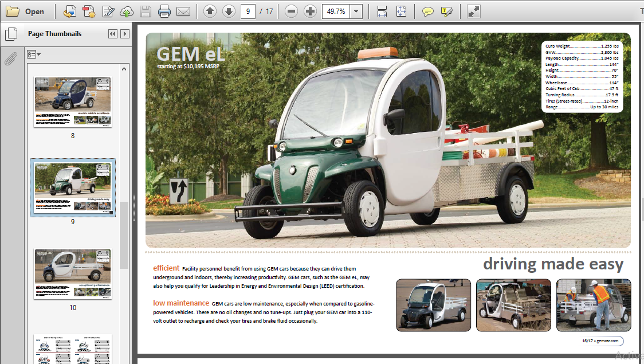Click the 'GEM eL' heading text
The width and height of the screenshot is (644, 364).
(191, 54)
